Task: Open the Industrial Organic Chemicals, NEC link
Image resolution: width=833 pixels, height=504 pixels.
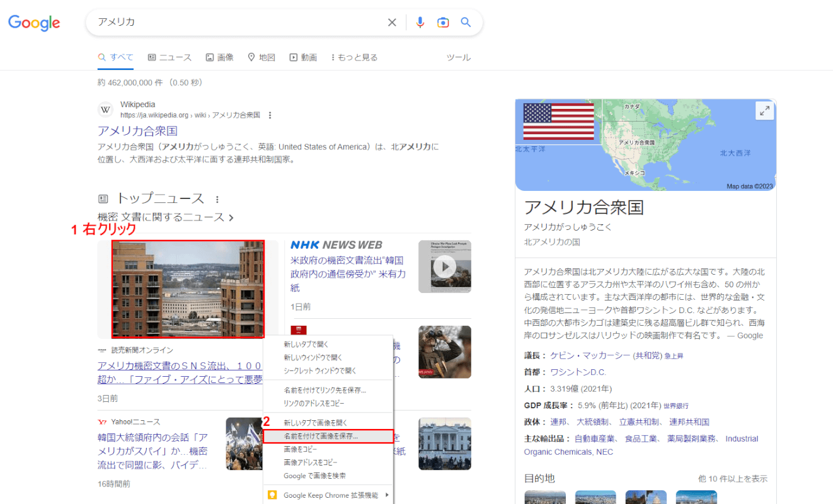Action: pyautogui.click(x=641, y=445)
